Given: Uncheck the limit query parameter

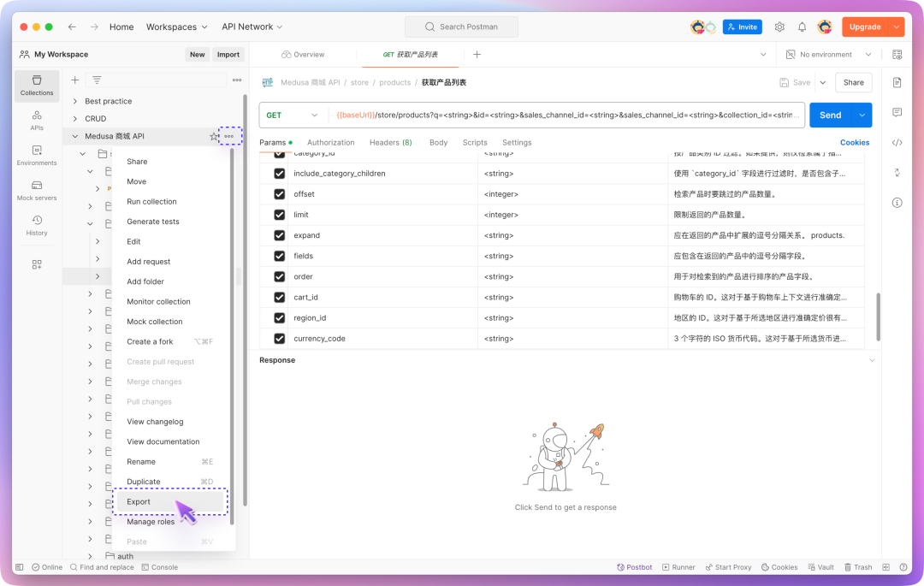Looking at the screenshot, I should [279, 215].
